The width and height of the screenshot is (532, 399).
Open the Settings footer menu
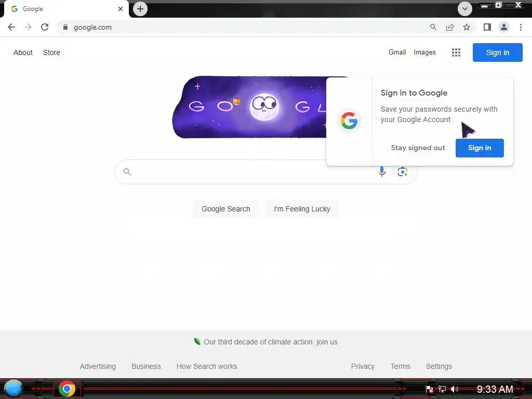438,366
